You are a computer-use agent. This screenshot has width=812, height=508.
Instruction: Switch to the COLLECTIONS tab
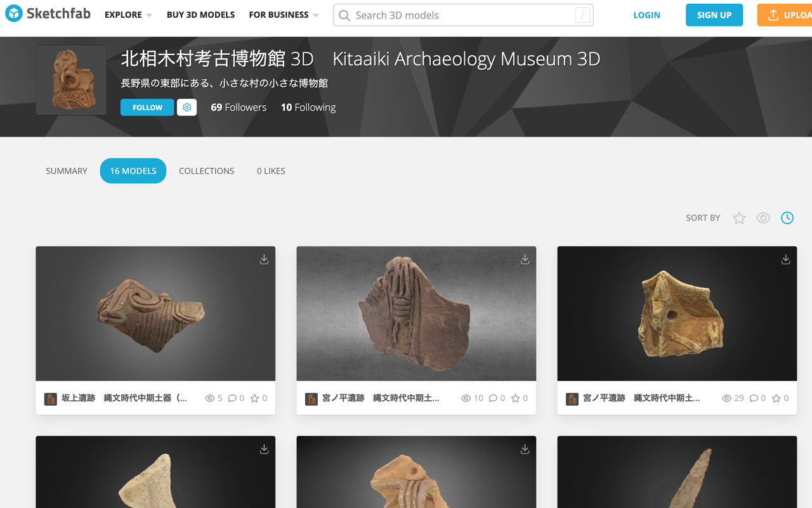[207, 171]
